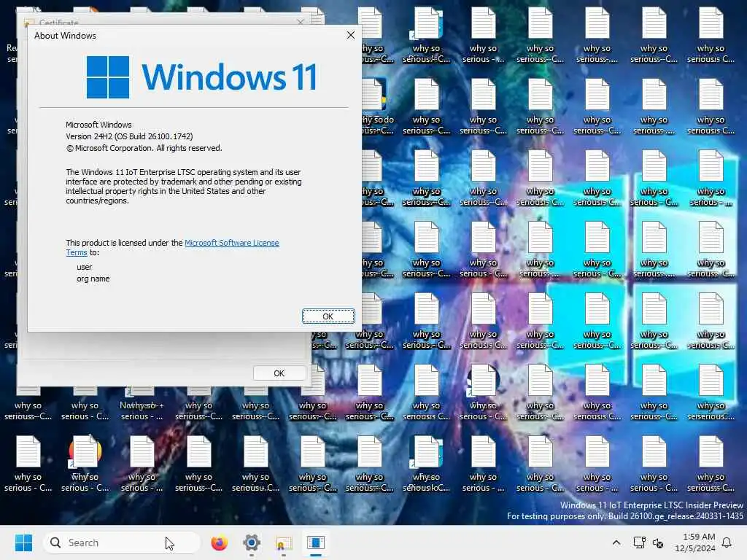Click OK in the Certificate window behind

click(x=279, y=373)
